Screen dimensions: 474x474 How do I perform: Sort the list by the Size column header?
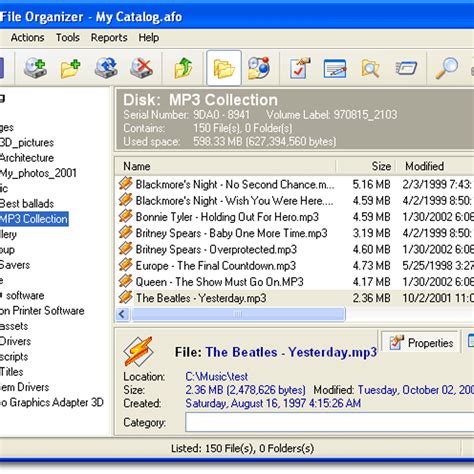pyautogui.click(x=366, y=166)
